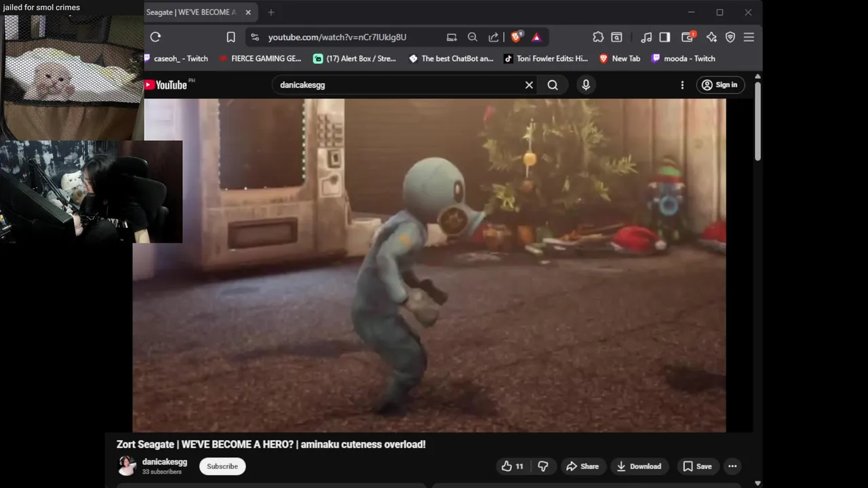Open danicakesgg channel avatar
This screenshot has height=488, width=868.
[127, 466]
